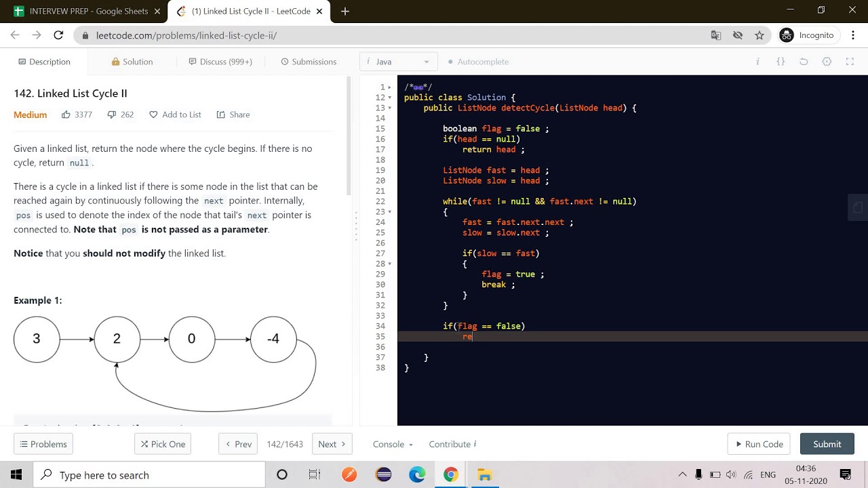Go to Prev problem
The width and height of the screenshot is (868, 488).
(x=238, y=444)
